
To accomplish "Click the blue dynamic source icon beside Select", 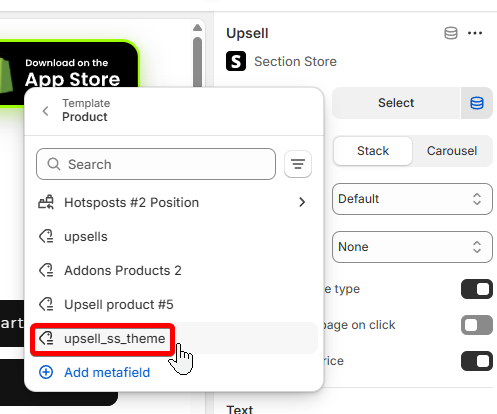I will tap(477, 103).
